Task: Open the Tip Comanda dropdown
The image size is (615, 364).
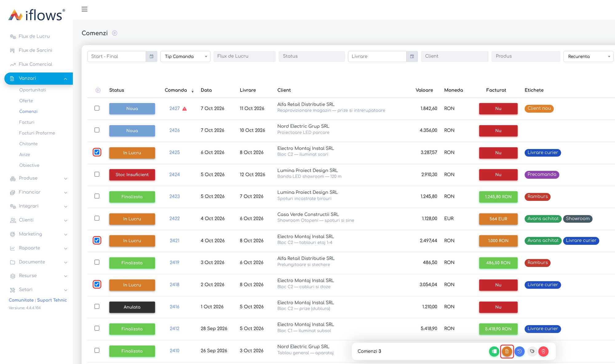Action: click(x=185, y=57)
